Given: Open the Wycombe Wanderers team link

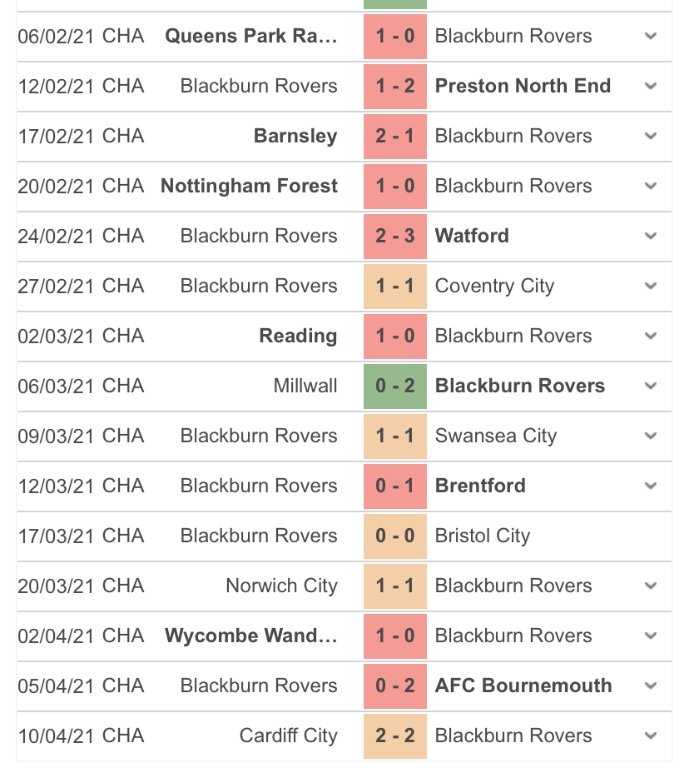Looking at the screenshot, I should click(x=251, y=636).
